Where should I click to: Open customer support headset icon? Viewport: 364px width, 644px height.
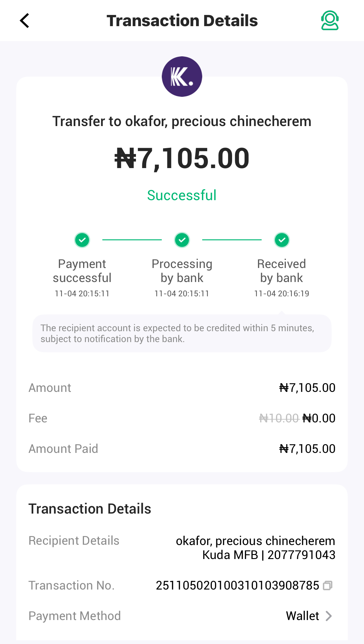tap(330, 21)
